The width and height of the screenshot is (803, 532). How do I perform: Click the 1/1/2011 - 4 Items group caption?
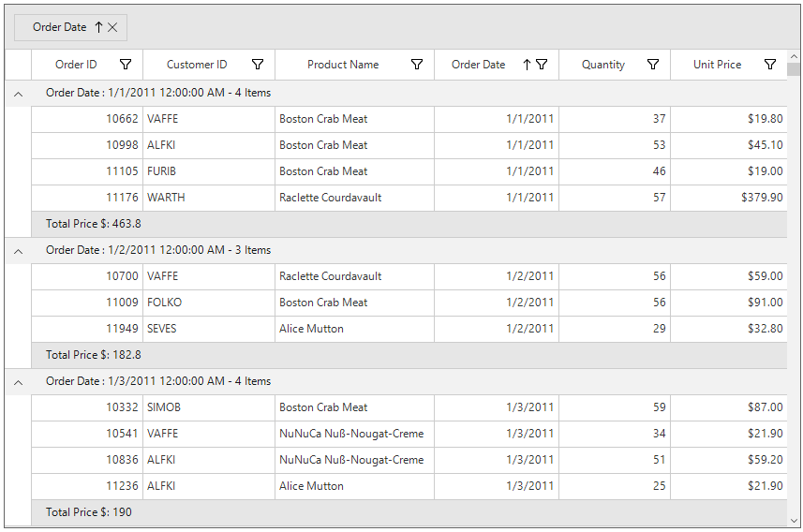158,93
